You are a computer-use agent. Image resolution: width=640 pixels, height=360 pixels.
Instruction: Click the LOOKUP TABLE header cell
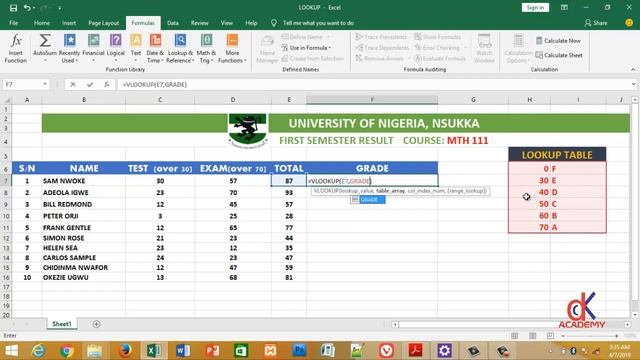(557, 155)
